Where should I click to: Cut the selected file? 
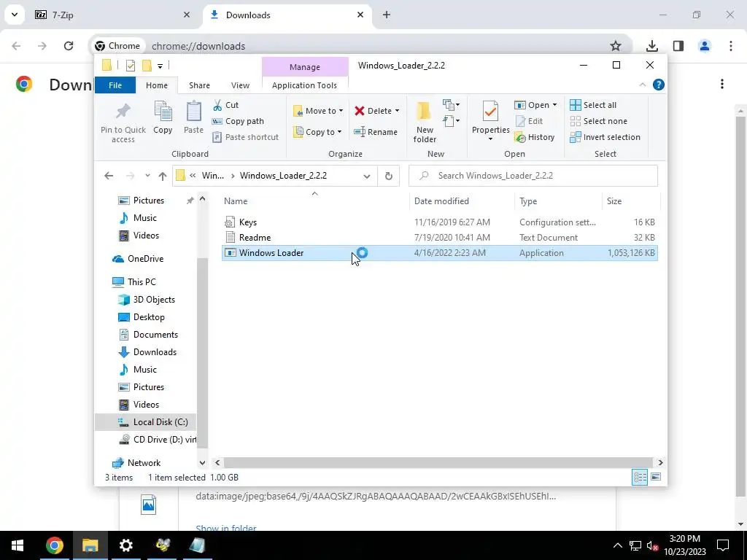pos(226,105)
